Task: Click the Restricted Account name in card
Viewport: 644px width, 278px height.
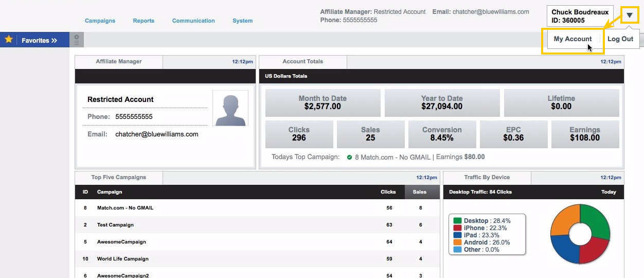Action: pyautogui.click(x=120, y=99)
